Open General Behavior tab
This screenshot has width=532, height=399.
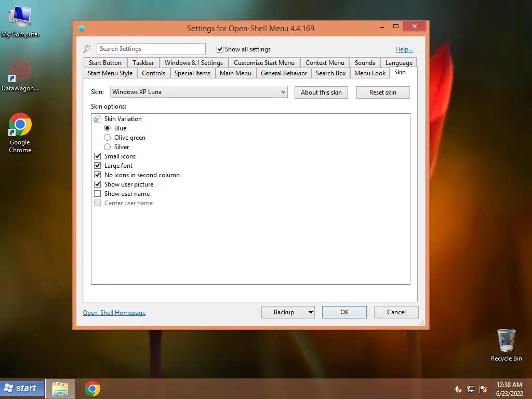tap(284, 73)
